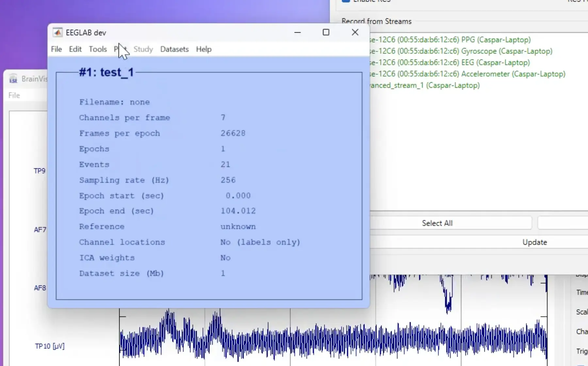Open the Study menu in EEGLAB
Screen dimensions: 588x366
[143, 49]
